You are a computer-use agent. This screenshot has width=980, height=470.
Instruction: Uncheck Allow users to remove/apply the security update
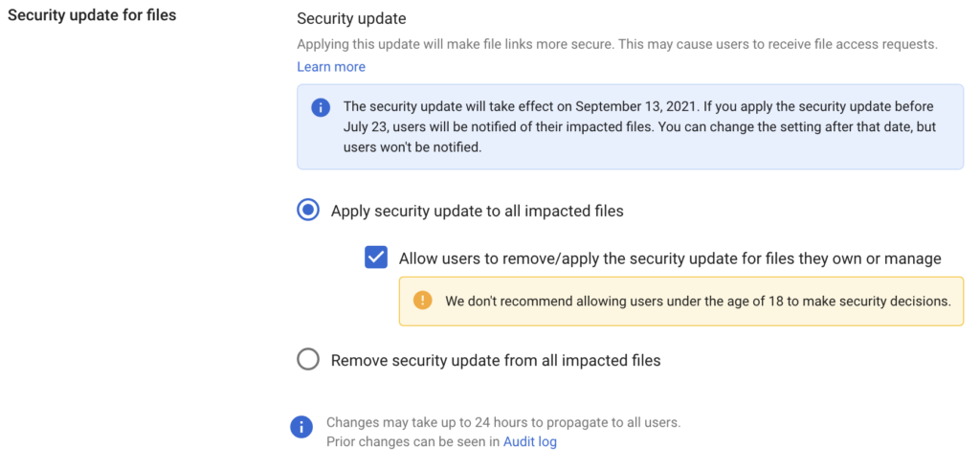point(376,257)
